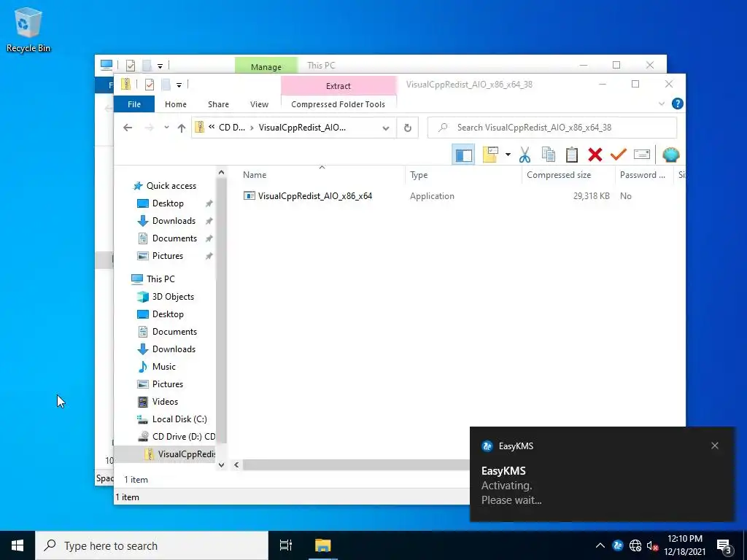This screenshot has width=747, height=560.
Task: Go up one folder level arrow
Action: pos(181,128)
